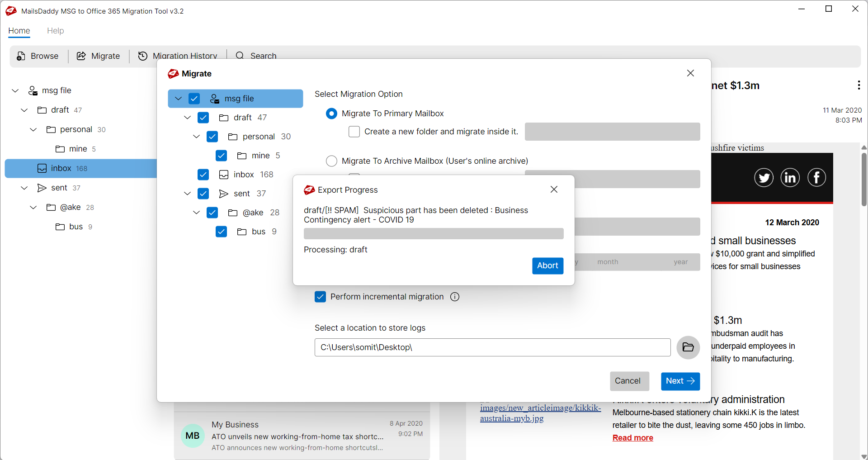Open the Home tab
Image resolution: width=868 pixels, height=460 pixels.
point(19,31)
